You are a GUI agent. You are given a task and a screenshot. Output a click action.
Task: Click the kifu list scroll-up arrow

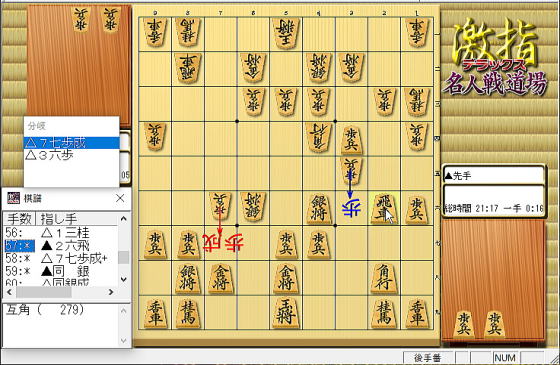pyautogui.click(x=124, y=218)
